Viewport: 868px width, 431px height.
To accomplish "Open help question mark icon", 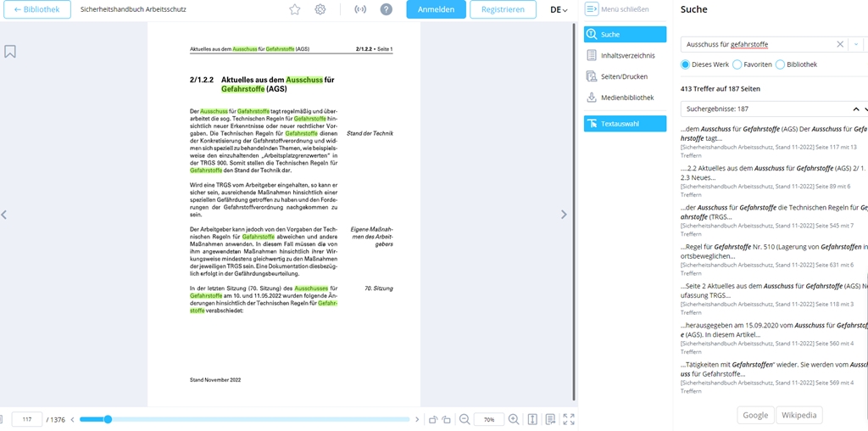I will click(x=387, y=9).
